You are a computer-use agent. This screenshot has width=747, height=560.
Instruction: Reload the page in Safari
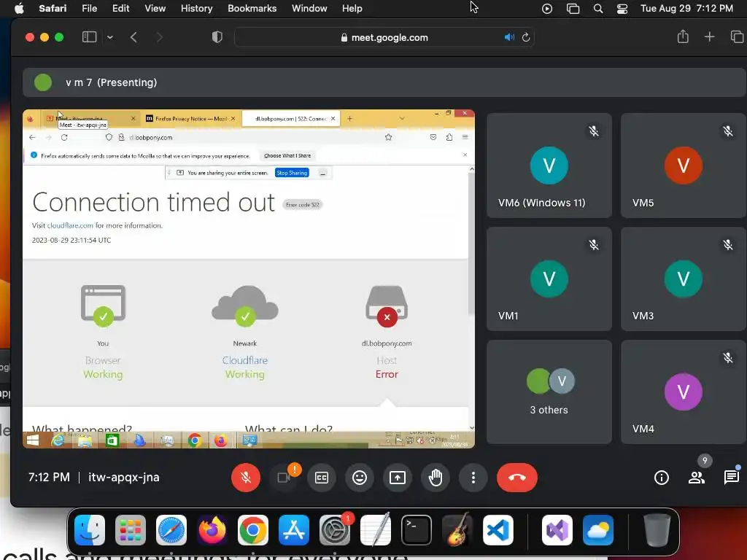click(526, 37)
